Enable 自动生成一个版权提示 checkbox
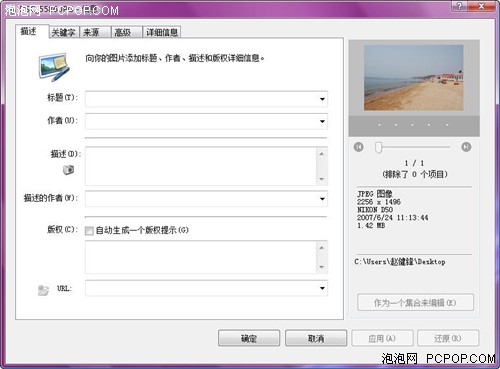Image resolution: width=500 pixels, height=369 pixels. coord(89,230)
